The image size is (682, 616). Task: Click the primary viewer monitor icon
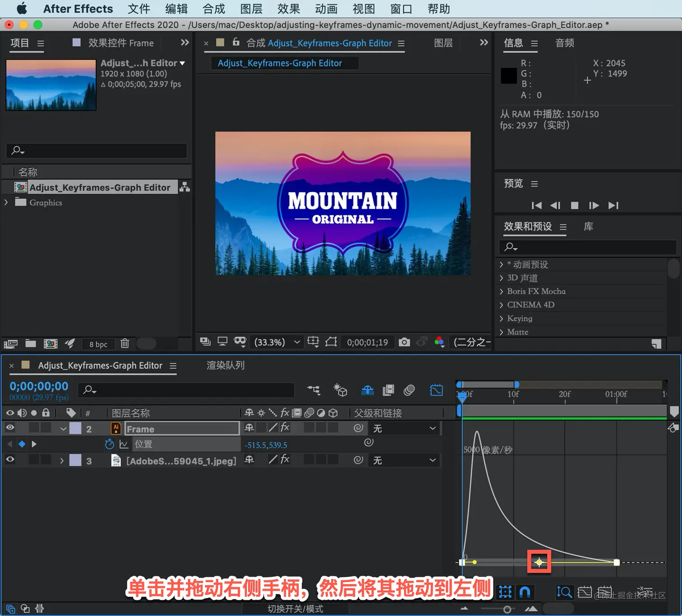point(222,342)
